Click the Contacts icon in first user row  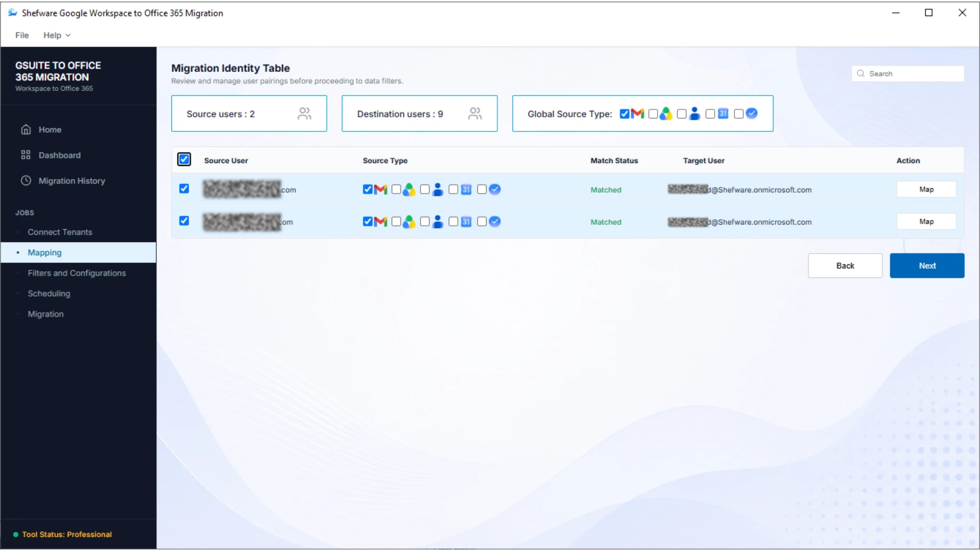[438, 189]
